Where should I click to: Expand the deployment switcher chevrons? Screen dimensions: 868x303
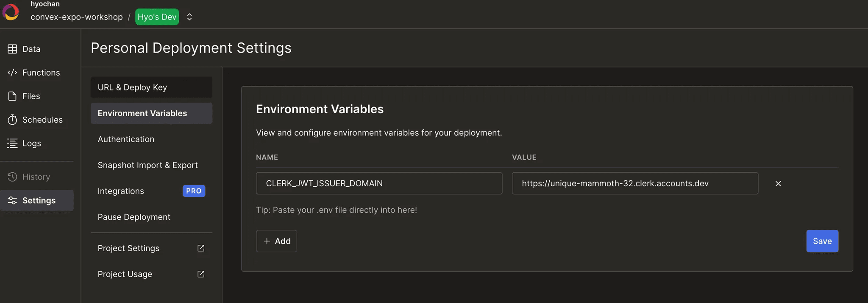click(189, 17)
